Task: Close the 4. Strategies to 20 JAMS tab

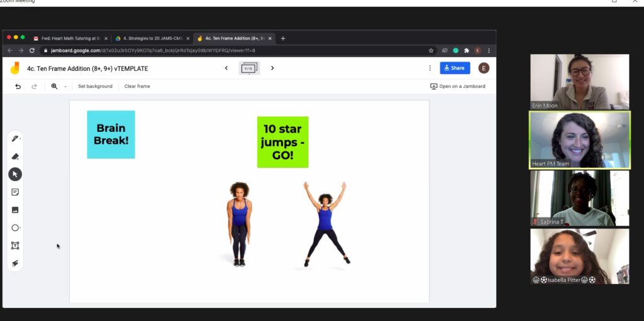Action: 187,38
